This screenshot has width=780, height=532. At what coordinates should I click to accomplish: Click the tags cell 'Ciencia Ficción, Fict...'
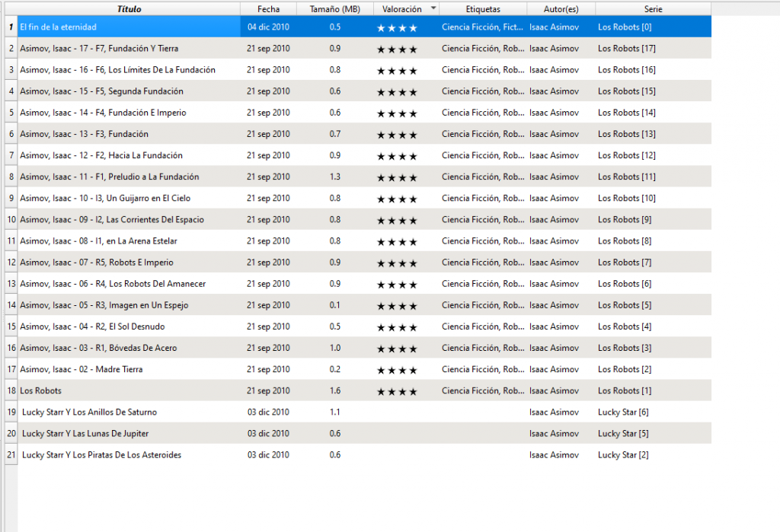[482, 27]
